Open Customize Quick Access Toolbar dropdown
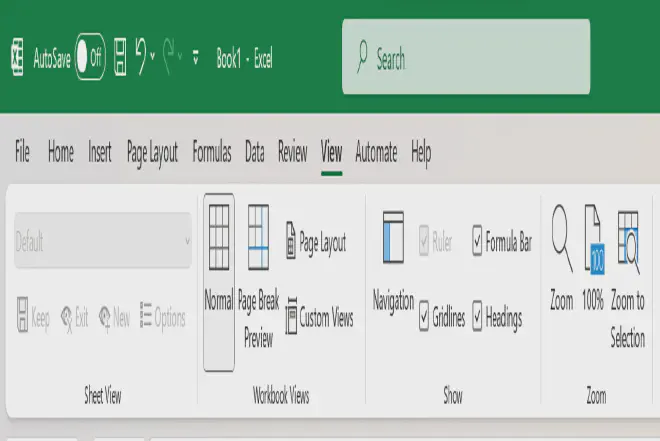 [195, 58]
